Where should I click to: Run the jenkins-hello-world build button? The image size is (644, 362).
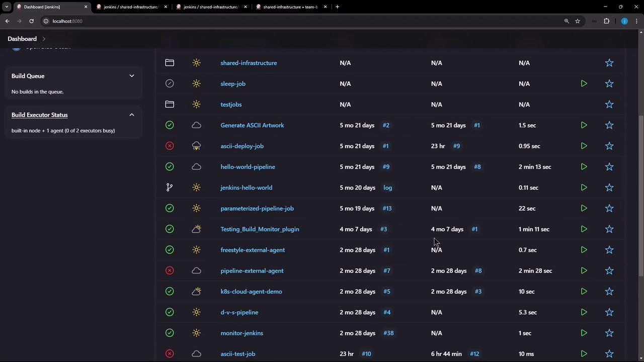coord(584,188)
